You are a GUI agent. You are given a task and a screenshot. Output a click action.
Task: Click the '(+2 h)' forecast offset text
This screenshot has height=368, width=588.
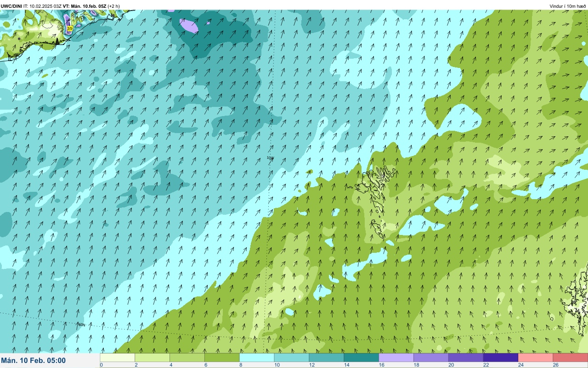coord(114,6)
